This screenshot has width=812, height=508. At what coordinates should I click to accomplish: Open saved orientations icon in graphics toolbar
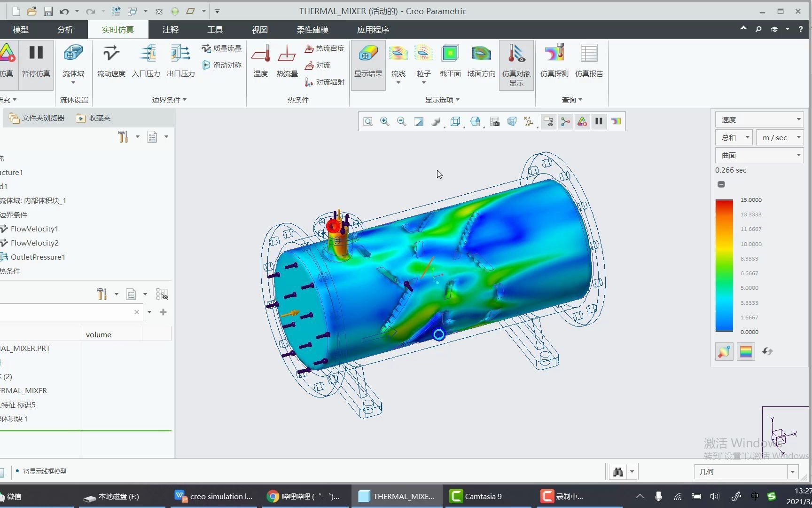475,122
